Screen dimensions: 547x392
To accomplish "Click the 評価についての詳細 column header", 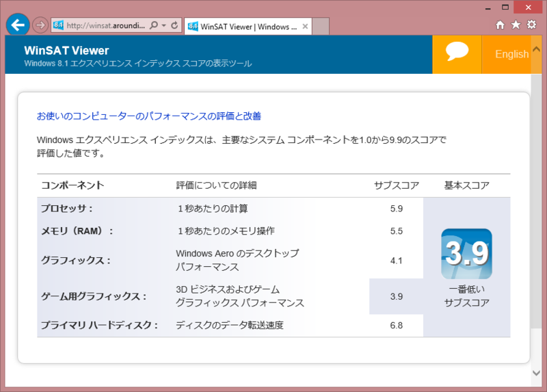I will (216, 185).
